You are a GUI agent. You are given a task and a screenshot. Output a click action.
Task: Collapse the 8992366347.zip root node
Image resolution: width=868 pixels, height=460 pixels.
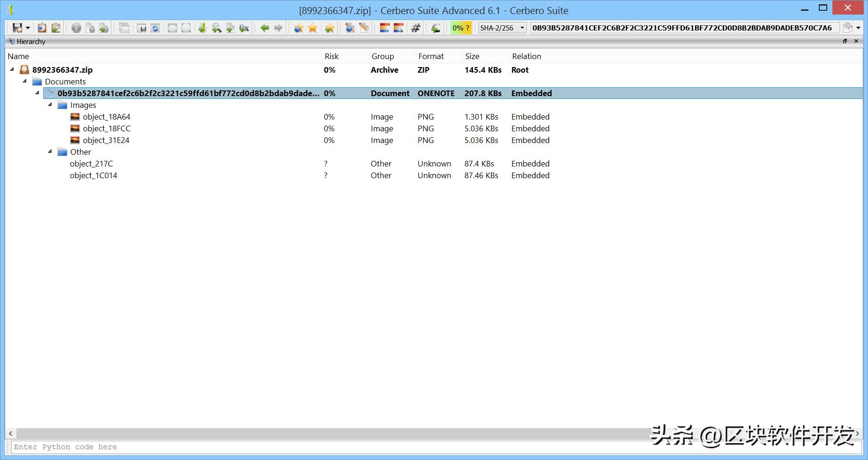pos(12,69)
